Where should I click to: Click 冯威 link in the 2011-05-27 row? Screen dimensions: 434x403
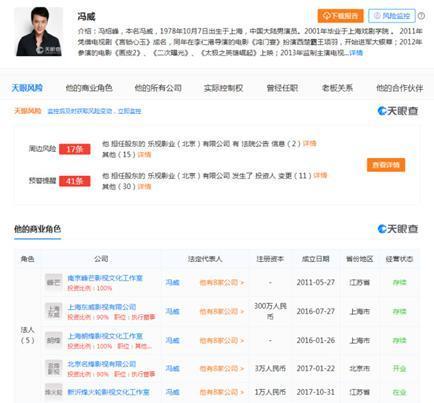(173, 282)
